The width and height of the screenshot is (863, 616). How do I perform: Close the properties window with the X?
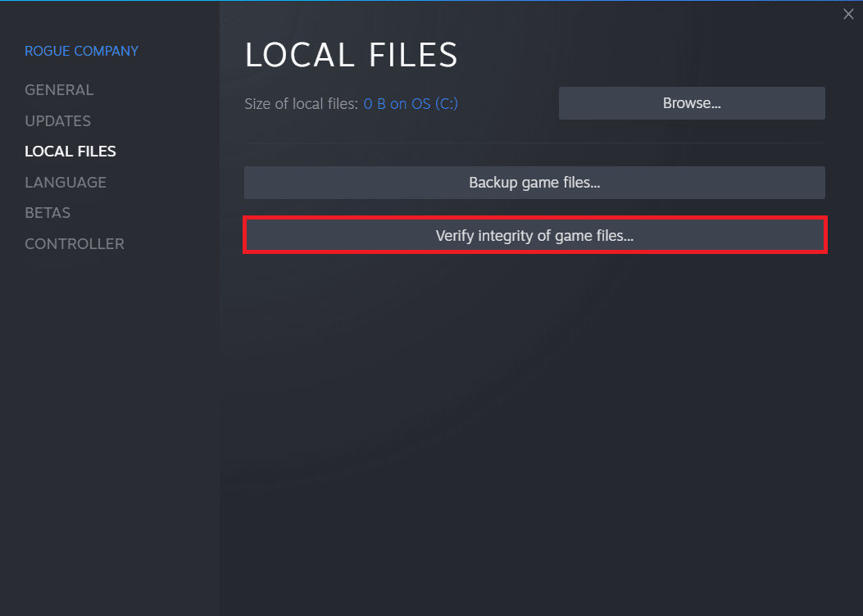(848, 14)
